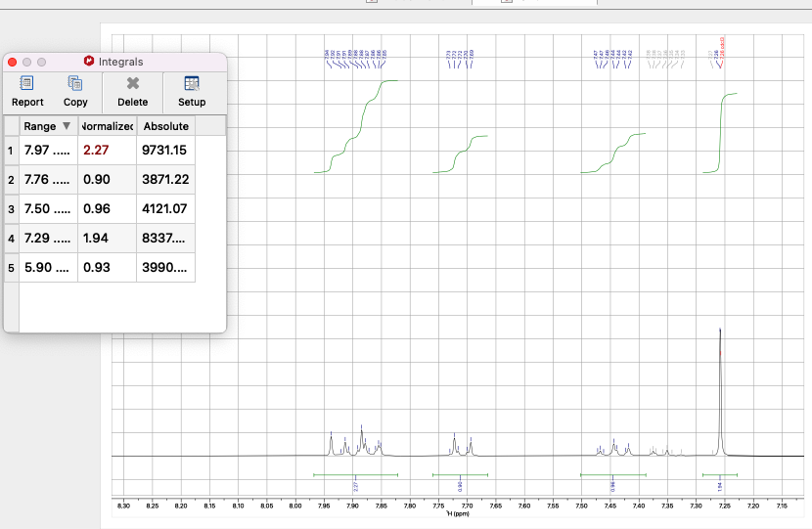This screenshot has height=529, width=812.
Task: Select the normalized value 0.96
Action: tap(108, 209)
